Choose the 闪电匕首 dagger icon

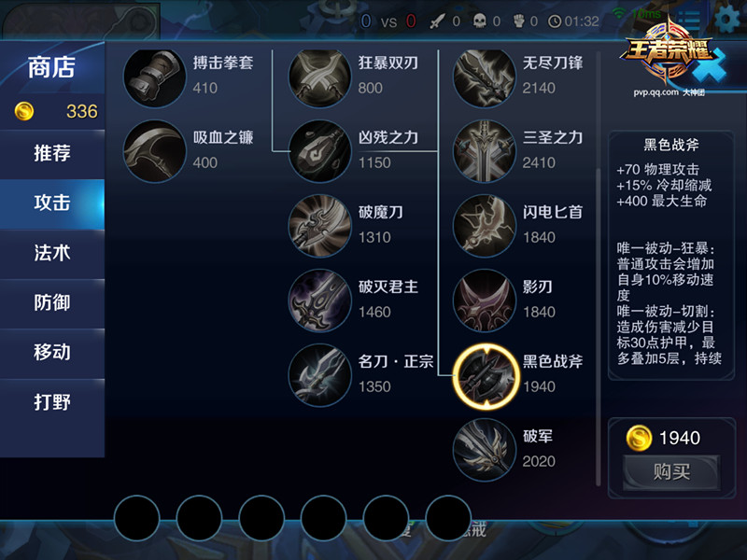(x=485, y=226)
